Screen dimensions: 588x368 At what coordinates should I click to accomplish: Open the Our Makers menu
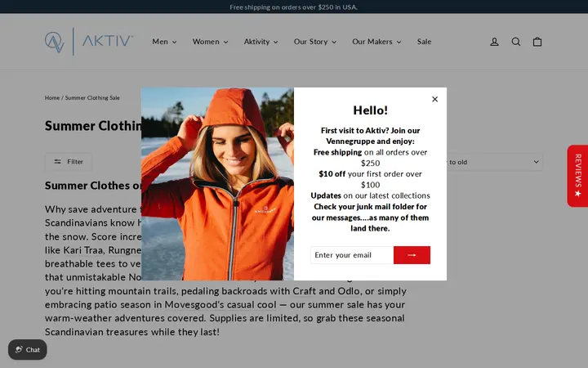[x=376, y=42]
